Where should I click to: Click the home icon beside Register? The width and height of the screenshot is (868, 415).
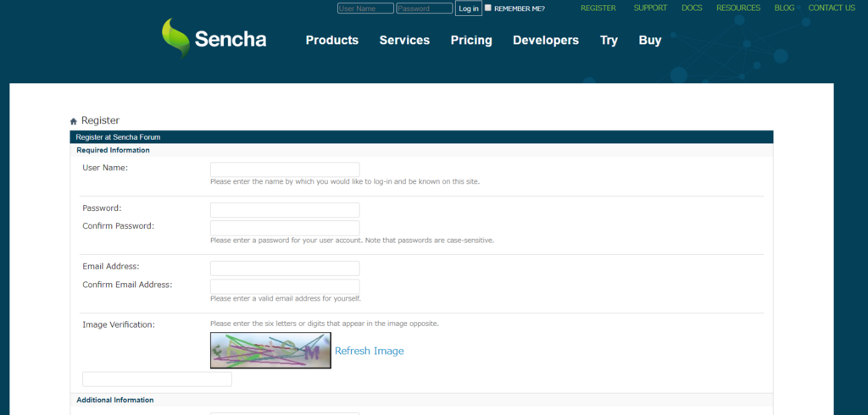pyautogui.click(x=74, y=121)
